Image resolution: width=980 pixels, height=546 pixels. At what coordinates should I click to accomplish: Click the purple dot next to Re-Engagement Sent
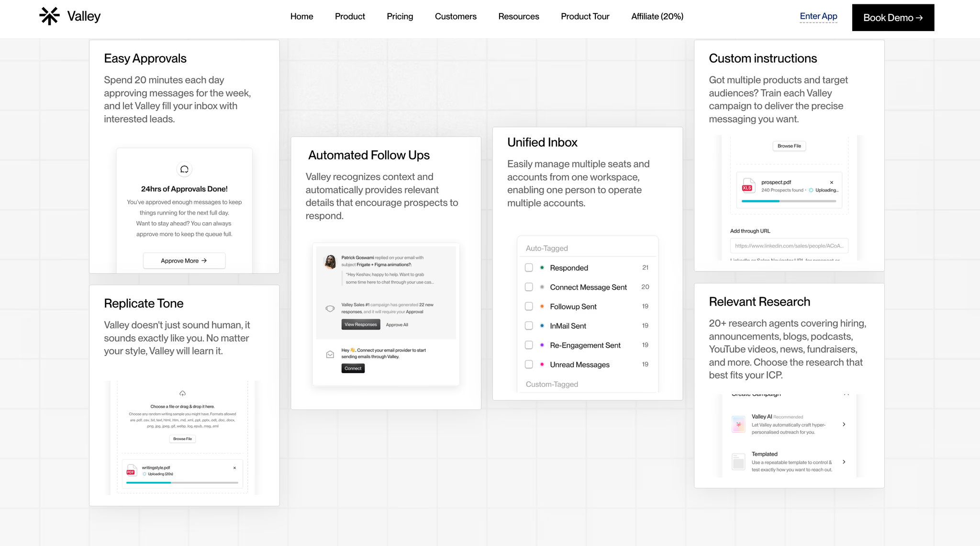pos(542,345)
